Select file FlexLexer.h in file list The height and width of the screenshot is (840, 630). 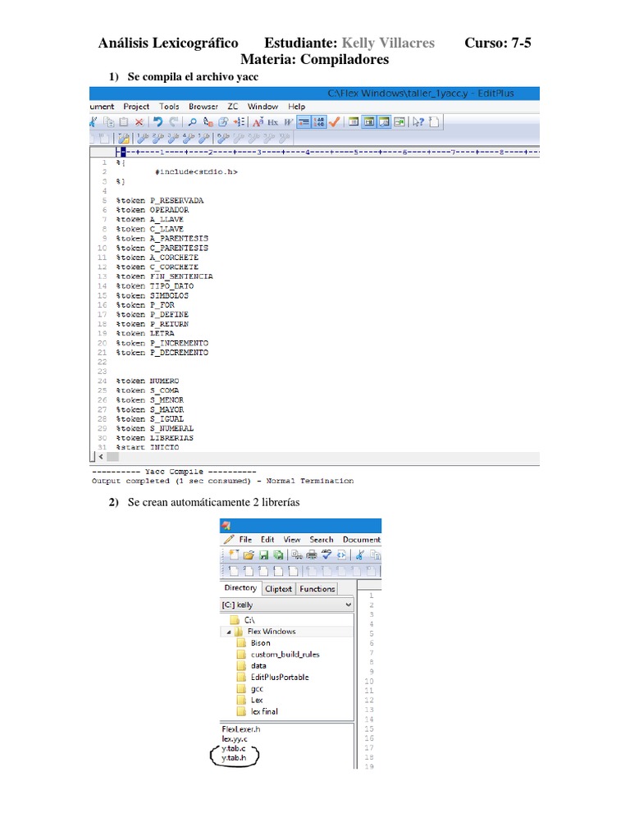click(x=241, y=729)
